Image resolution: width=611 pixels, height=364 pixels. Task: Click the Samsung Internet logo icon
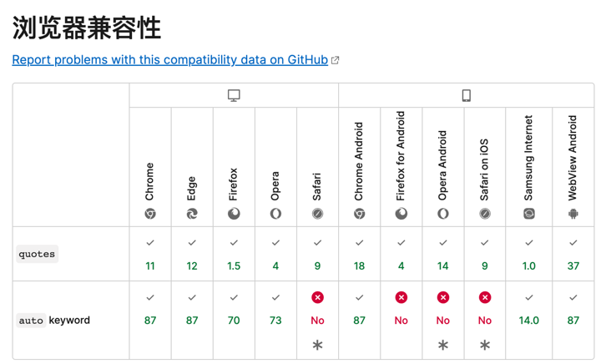pos(529,214)
